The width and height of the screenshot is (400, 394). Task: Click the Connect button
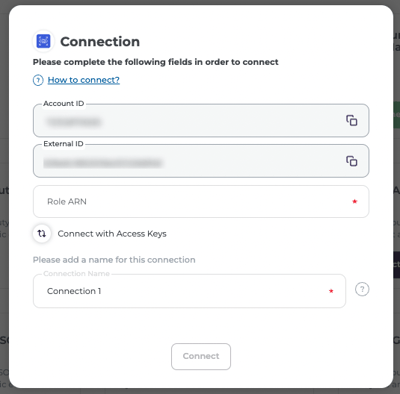(201, 356)
